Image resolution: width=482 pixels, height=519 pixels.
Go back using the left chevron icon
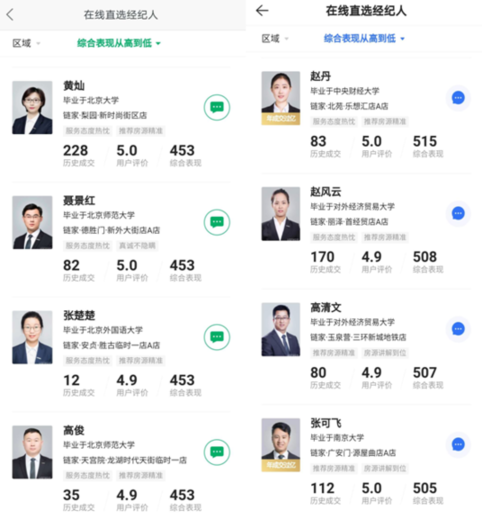coord(10,15)
